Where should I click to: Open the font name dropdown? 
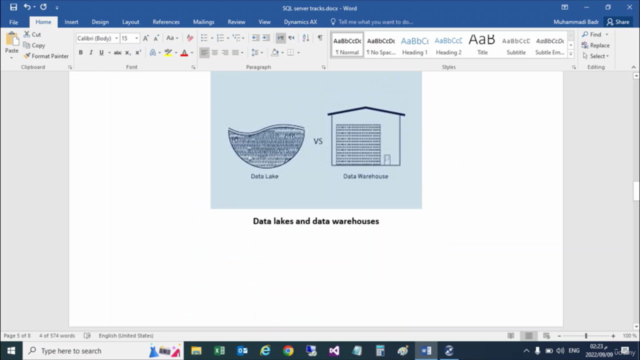point(116,38)
